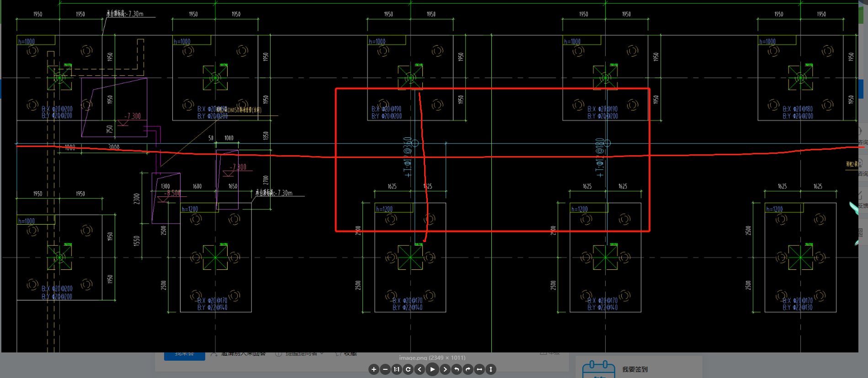This screenshot has height=378, width=868.
Task: Flip the image horizontally
Action: pos(479,369)
